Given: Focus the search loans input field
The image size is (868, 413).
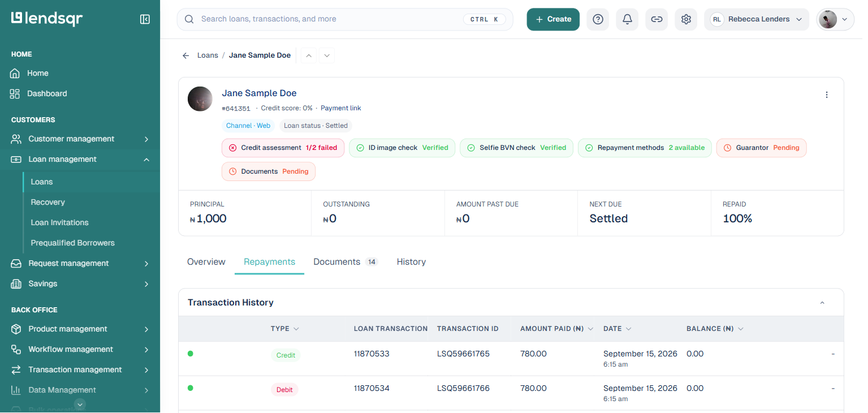Looking at the screenshot, I should pos(345,19).
